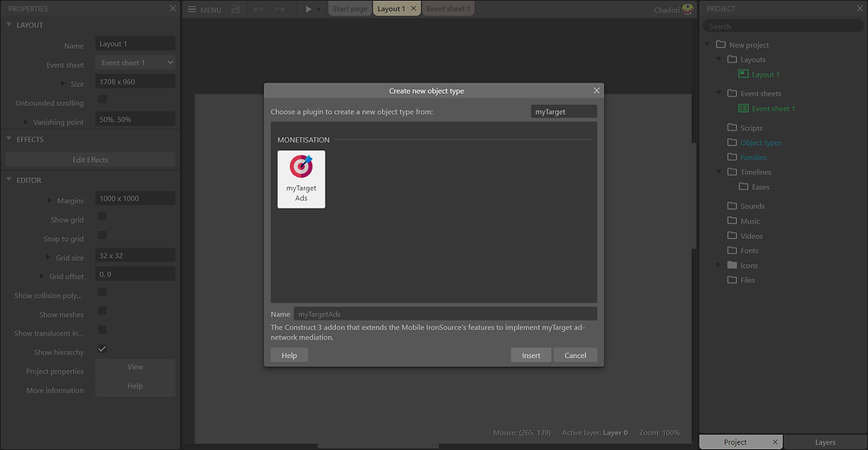Click the Save project floppy icon
This screenshot has width=868, height=450.
pos(236,10)
